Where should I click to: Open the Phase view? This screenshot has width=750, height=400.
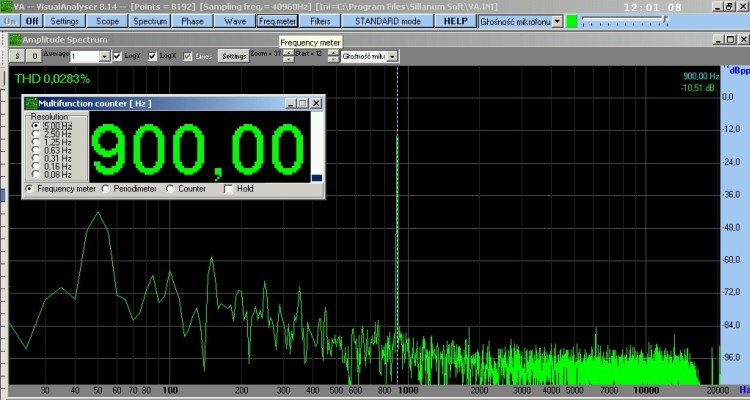192,21
